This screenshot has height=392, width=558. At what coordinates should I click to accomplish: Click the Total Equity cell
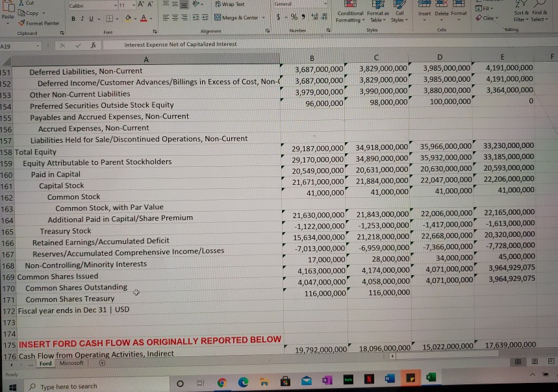(x=147, y=152)
